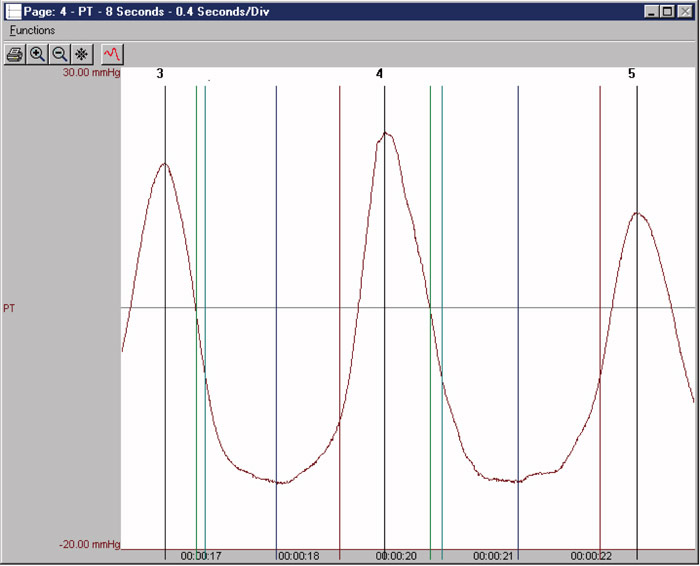700x566 pixels.
Task: Click the 00:00:22 time label
Action: point(591,556)
